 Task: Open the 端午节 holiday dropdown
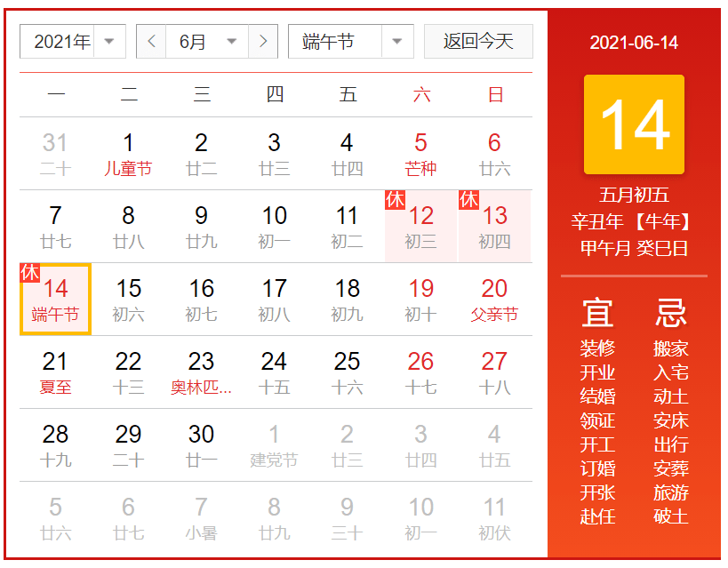(350, 42)
